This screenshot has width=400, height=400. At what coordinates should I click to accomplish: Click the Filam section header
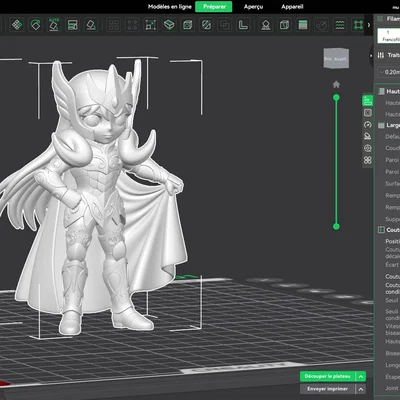pos(388,19)
